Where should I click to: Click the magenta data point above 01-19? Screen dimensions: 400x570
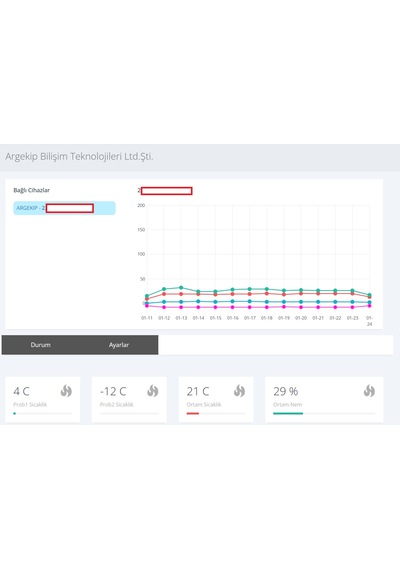pyautogui.click(x=284, y=306)
